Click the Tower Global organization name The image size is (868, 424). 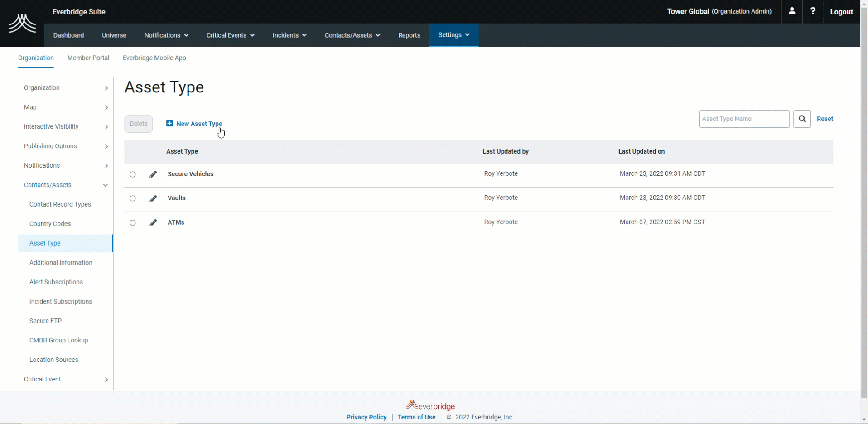[x=688, y=11]
